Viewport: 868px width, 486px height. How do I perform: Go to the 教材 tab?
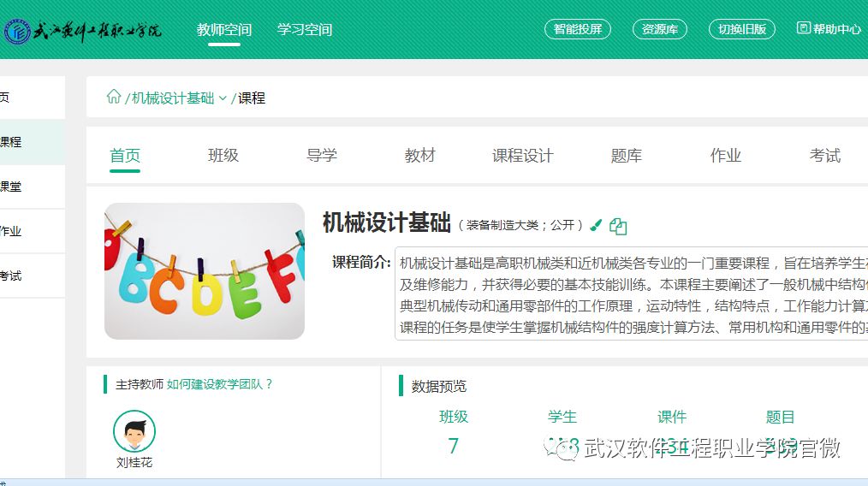click(420, 156)
